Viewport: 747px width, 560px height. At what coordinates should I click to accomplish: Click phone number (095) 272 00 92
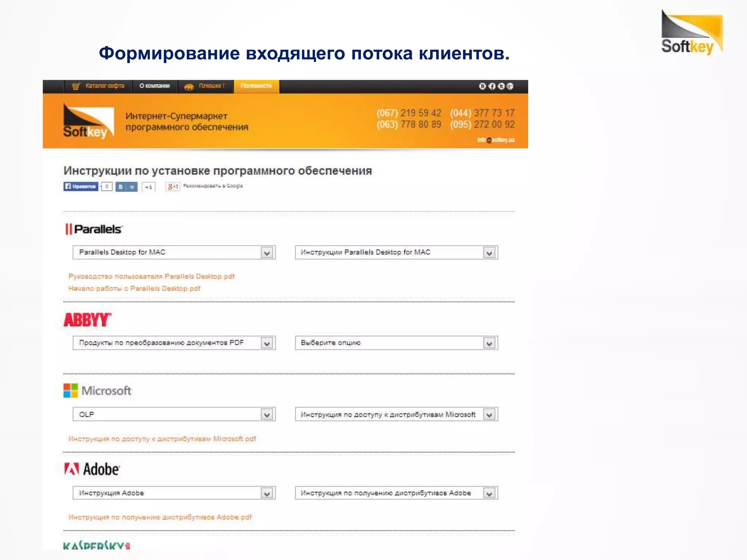482,124
